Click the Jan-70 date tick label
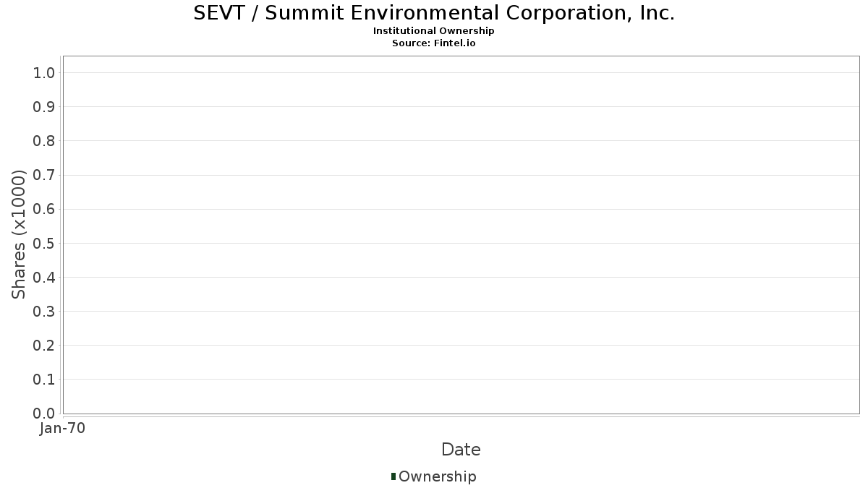This screenshot has width=868, height=488. 63,429
